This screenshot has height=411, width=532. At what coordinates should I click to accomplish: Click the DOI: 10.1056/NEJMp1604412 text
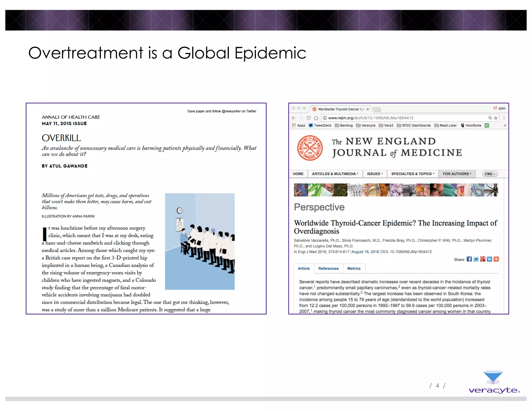coord(406,252)
